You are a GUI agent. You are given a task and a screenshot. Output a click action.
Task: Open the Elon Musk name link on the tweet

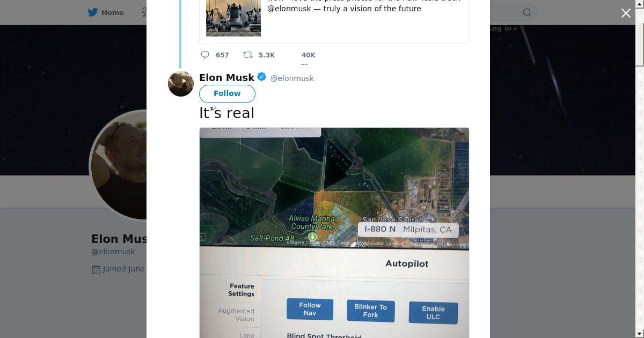click(x=226, y=77)
